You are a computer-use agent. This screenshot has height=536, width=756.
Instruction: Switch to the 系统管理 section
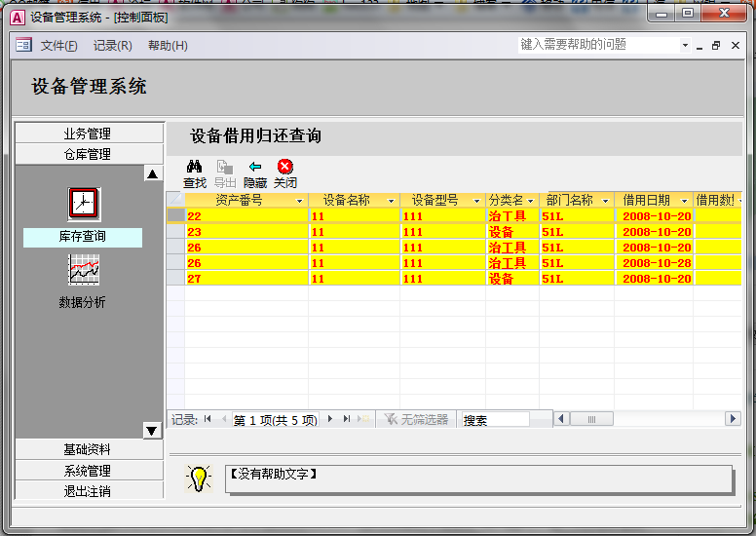[x=90, y=470]
